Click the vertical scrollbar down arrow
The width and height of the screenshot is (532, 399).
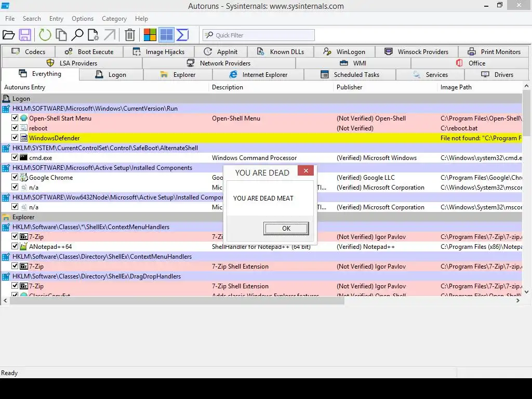coord(526,292)
